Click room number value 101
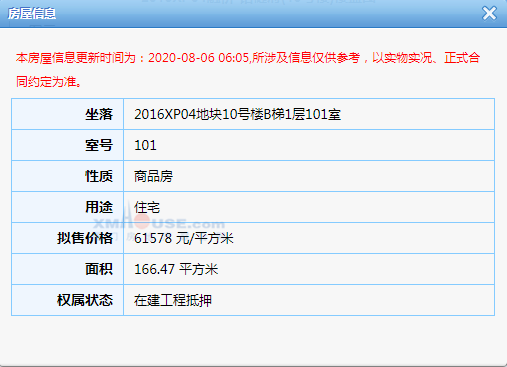Screen dimensions: 507x367 coord(145,145)
